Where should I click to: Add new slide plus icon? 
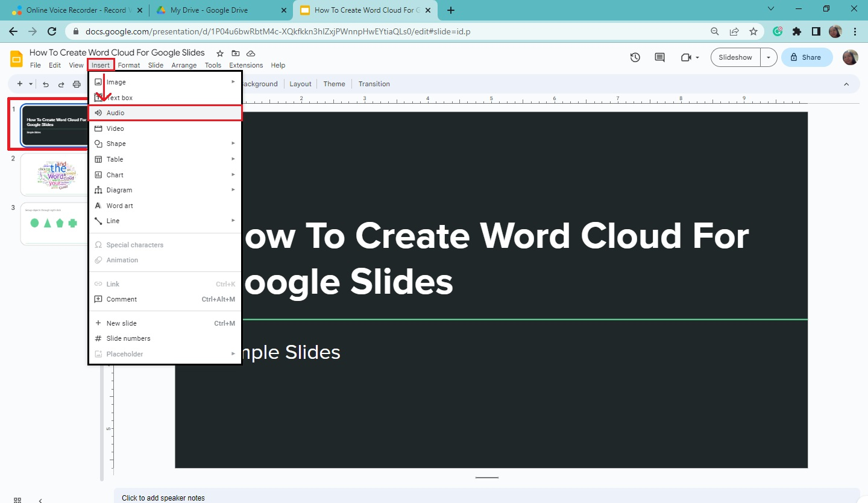click(x=20, y=84)
